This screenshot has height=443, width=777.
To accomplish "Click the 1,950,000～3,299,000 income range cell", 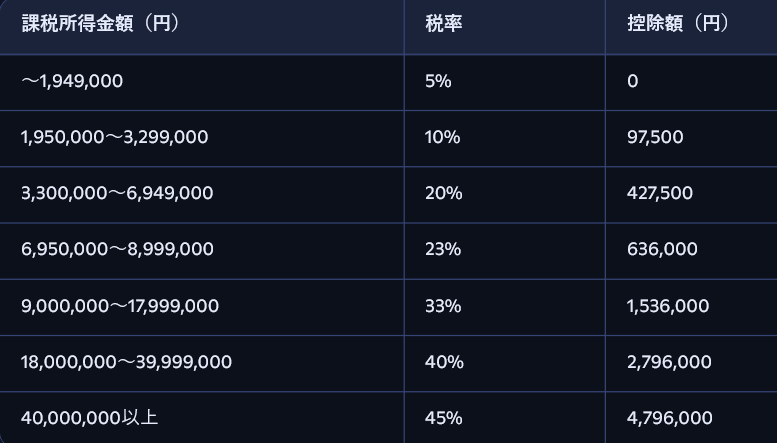I will (115, 137).
